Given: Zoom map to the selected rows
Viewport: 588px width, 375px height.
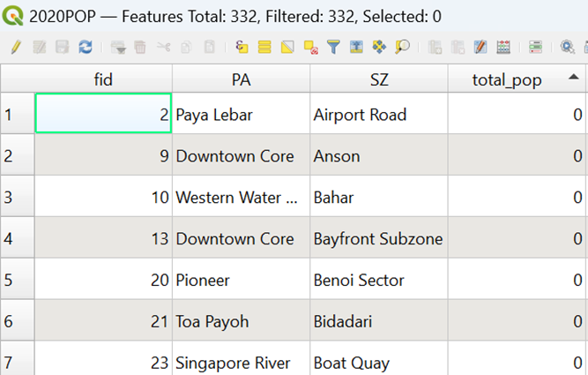Looking at the screenshot, I should point(402,47).
